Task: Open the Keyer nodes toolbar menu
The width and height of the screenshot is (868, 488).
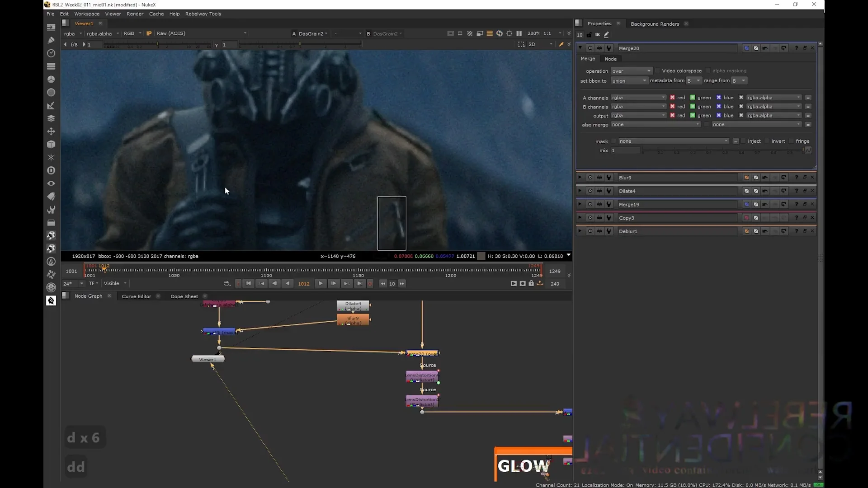Action: click(x=51, y=105)
